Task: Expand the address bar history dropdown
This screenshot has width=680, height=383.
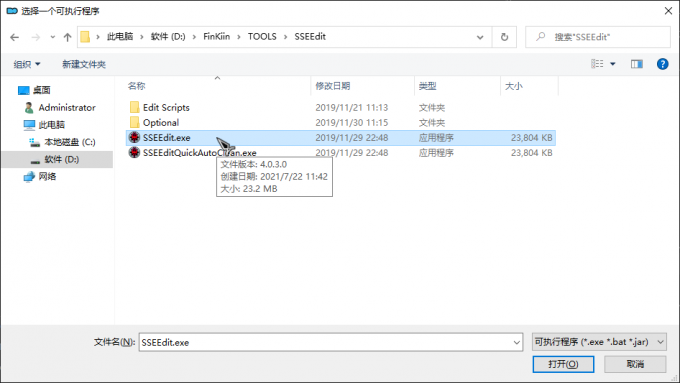Action: pos(480,37)
